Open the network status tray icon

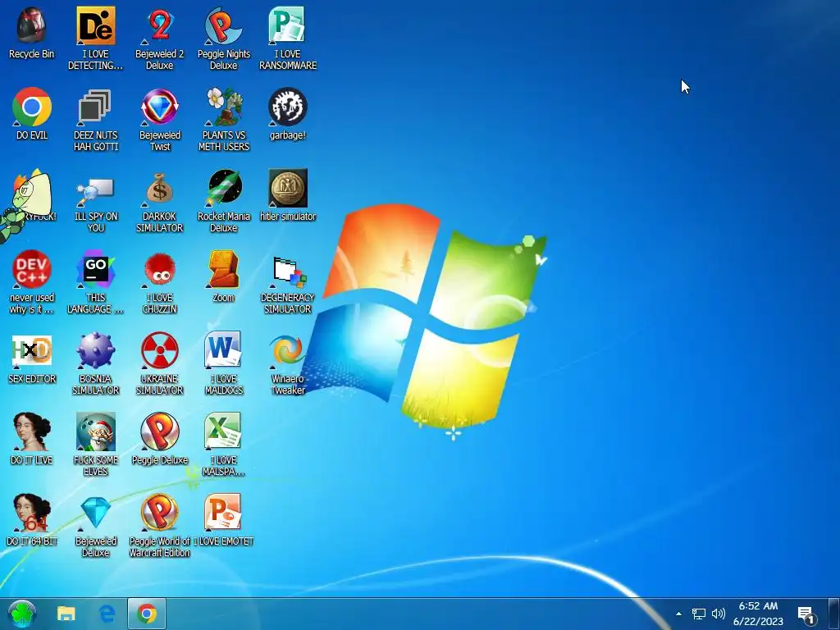point(699,614)
